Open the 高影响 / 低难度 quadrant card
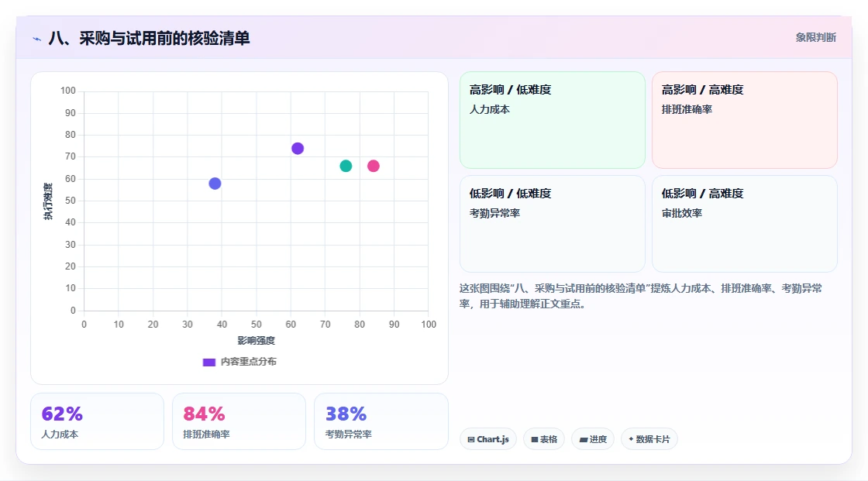Screen dimensions: 868x481 click(x=553, y=120)
